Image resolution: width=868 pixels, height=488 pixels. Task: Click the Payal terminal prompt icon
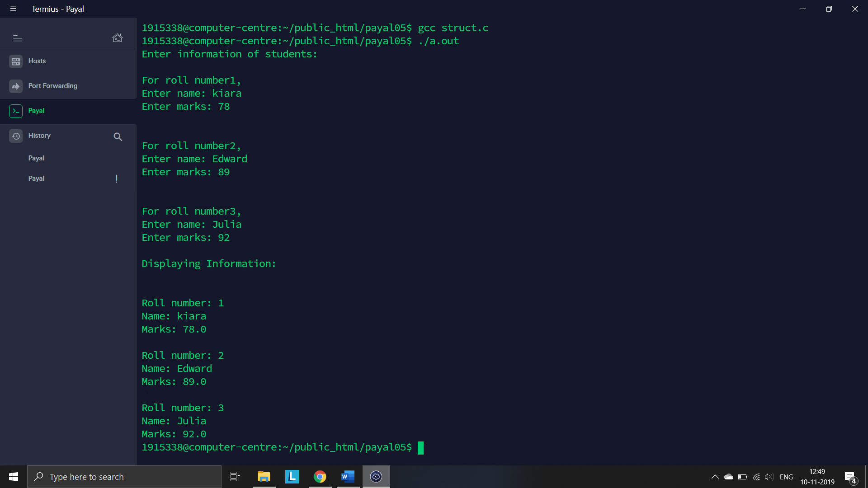(16, 111)
